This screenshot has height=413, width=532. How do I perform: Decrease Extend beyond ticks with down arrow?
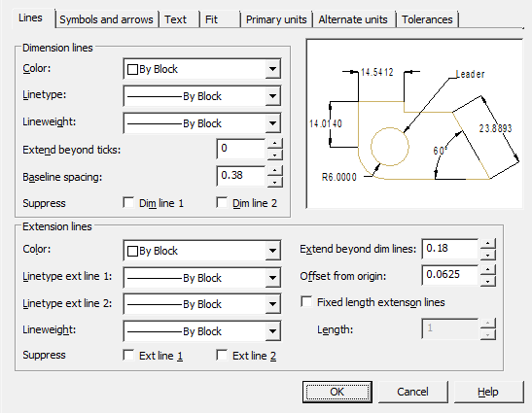tap(275, 155)
